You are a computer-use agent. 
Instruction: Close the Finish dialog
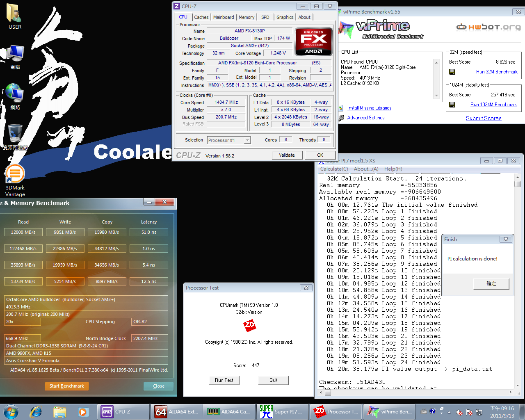point(506,239)
